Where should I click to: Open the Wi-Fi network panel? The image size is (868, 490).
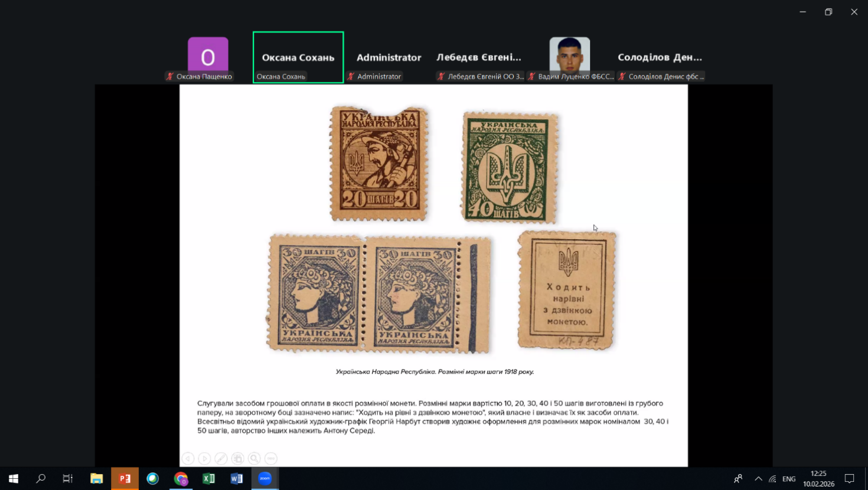(772, 478)
